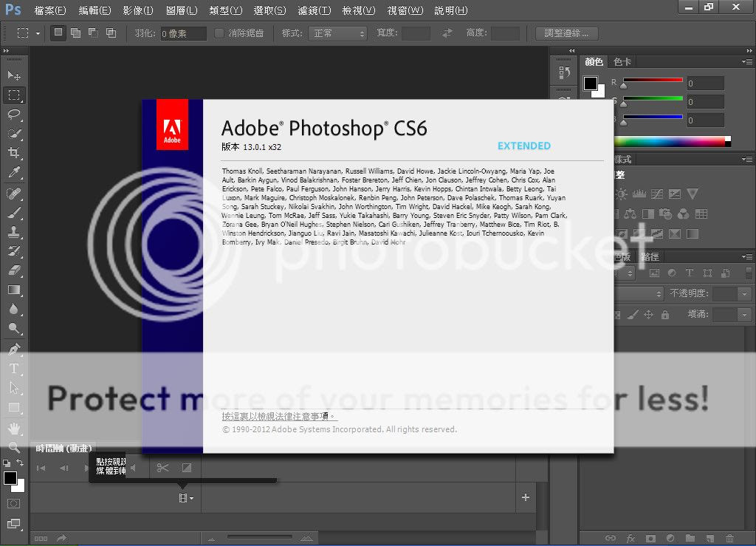Toggle Quick Mask mode
Screen dimensions: 756x546
pyautogui.click(x=14, y=504)
